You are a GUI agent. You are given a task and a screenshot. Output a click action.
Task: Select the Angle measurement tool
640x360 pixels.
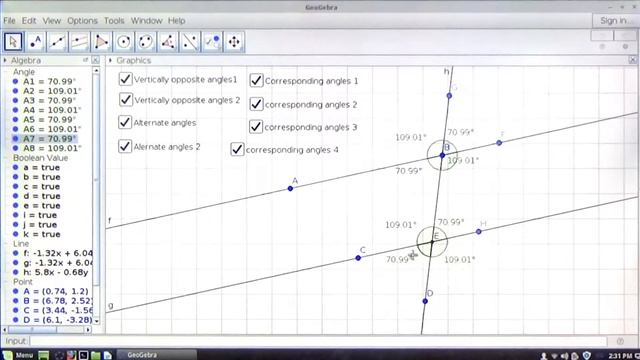[x=168, y=42]
